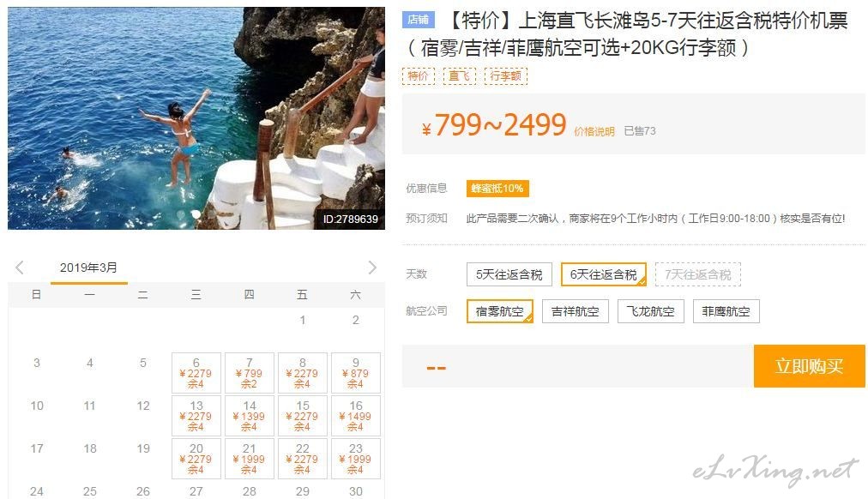
Task: Select 飞龙航空 airline option
Action: coord(650,311)
